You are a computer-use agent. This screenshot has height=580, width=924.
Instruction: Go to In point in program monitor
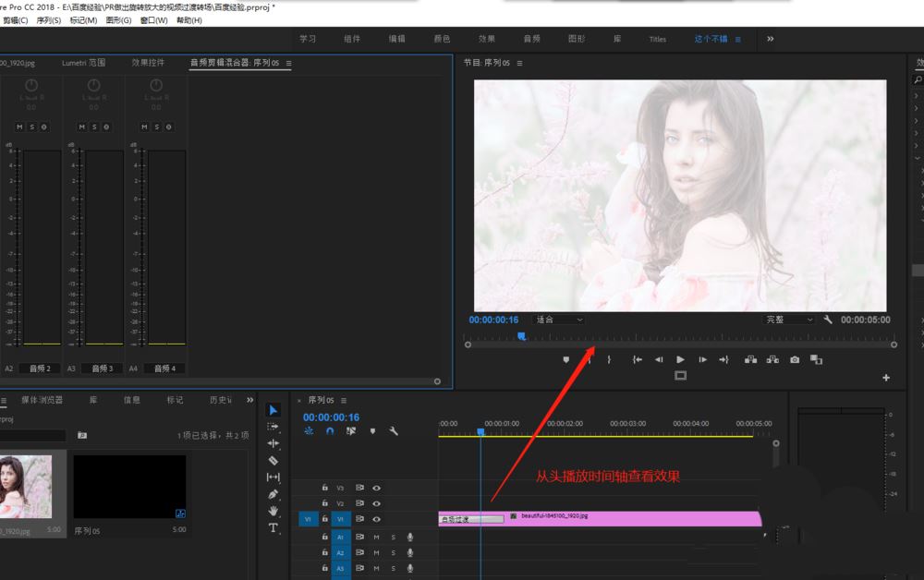tap(637, 360)
